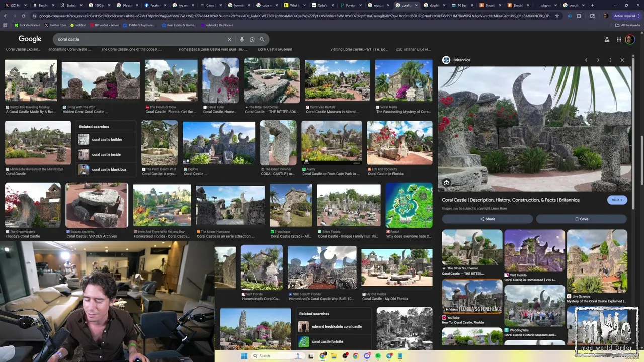
Task: Open Discord from the taskbar
Action: (x=367, y=356)
